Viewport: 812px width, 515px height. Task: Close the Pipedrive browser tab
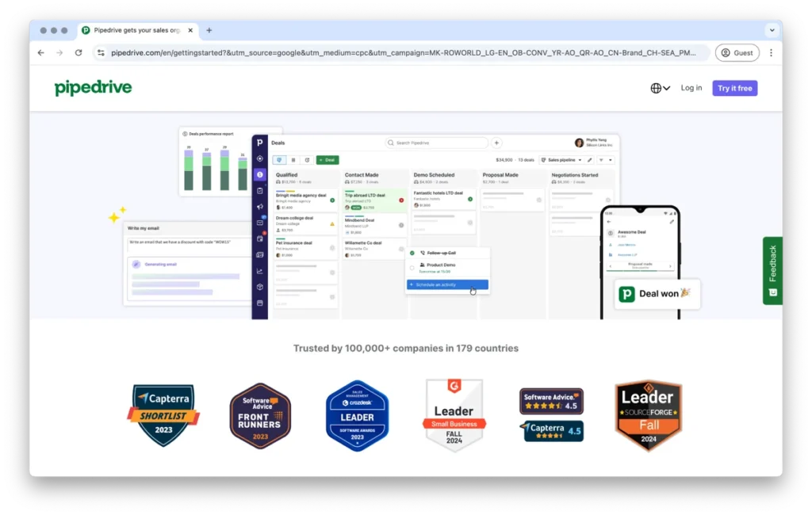click(190, 31)
